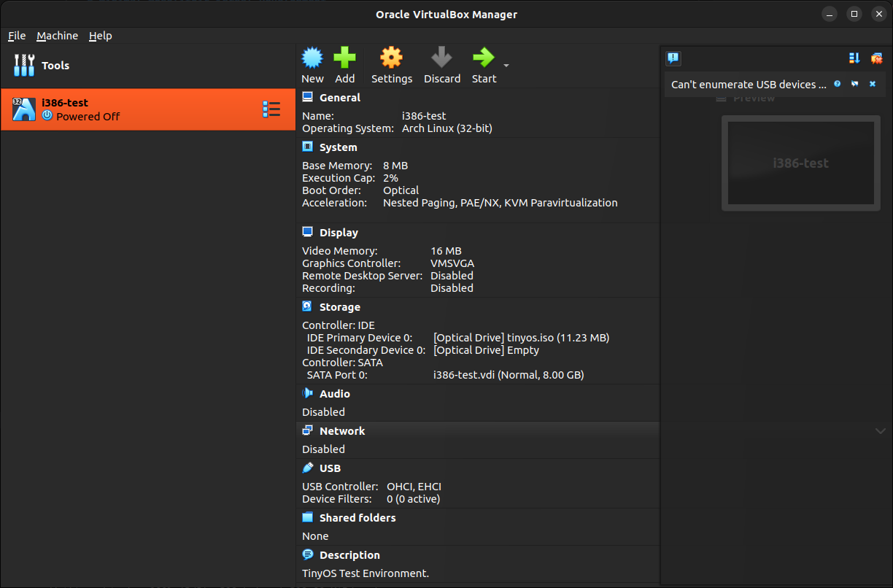
Task: Click Base Memory value 8 MB
Action: pos(395,166)
